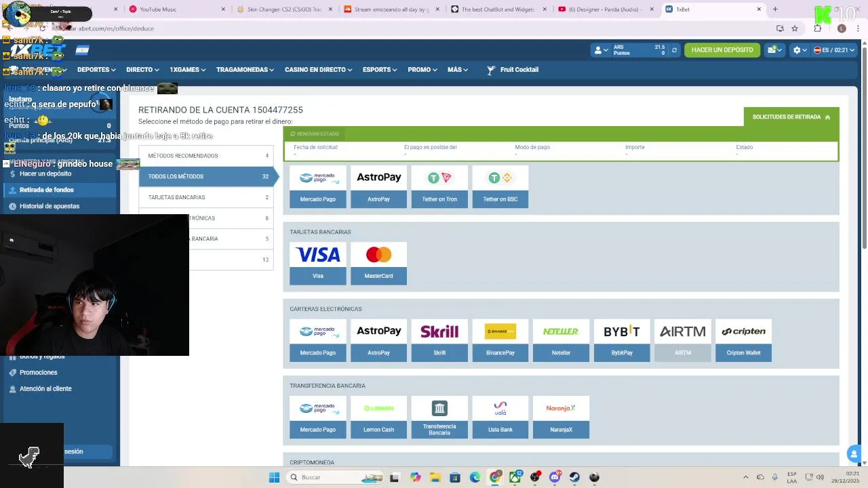Open Discord from the taskbar
The height and width of the screenshot is (488, 868).
pos(555,477)
